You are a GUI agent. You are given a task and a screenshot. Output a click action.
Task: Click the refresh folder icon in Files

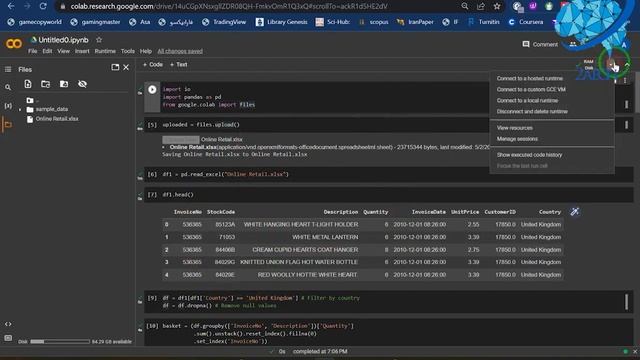[x=46, y=84]
